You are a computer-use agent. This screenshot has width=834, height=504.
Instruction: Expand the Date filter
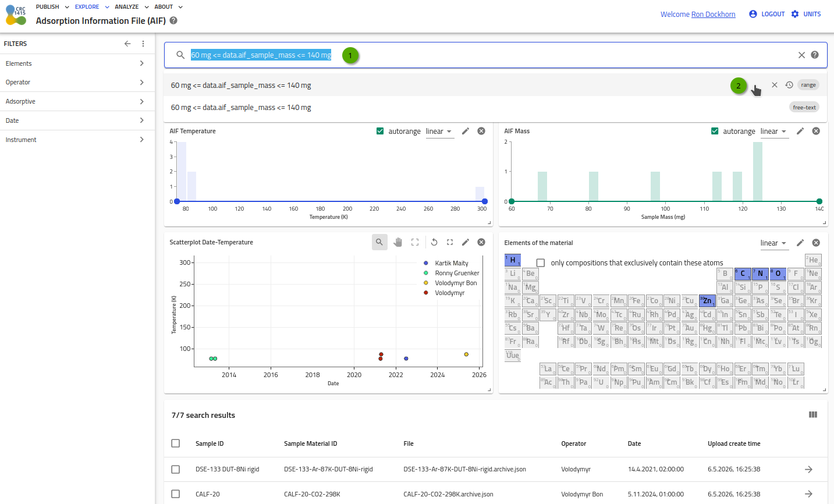coord(77,120)
